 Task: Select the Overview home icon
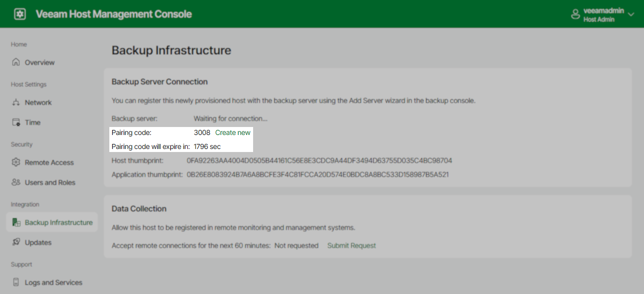click(x=15, y=62)
